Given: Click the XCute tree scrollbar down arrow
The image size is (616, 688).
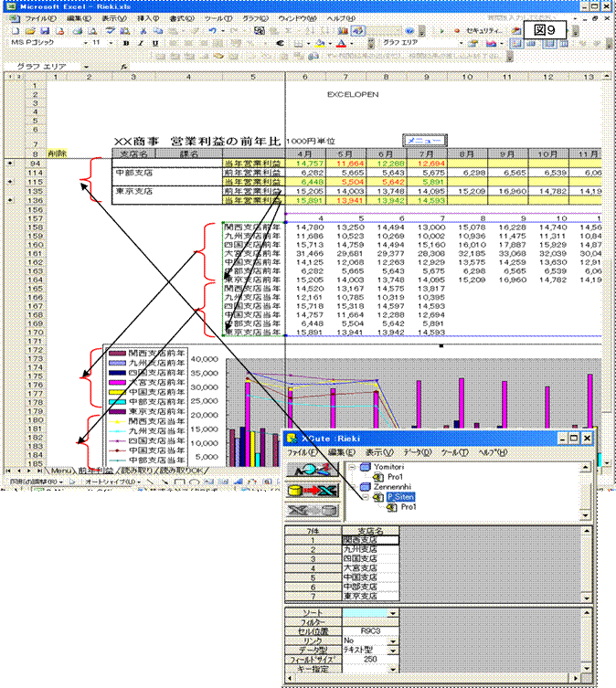Looking at the screenshot, I should (585, 515).
